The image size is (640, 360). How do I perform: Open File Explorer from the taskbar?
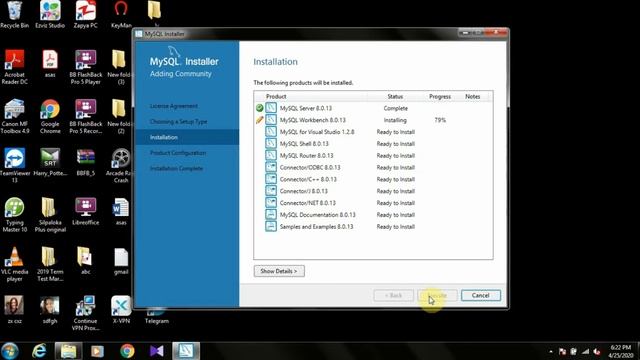pyautogui.click(x=69, y=351)
